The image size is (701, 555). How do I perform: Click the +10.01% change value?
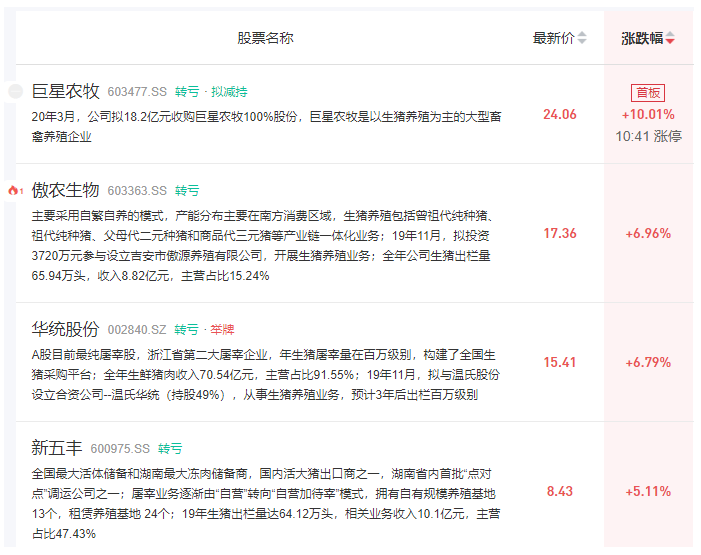coord(648,114)
